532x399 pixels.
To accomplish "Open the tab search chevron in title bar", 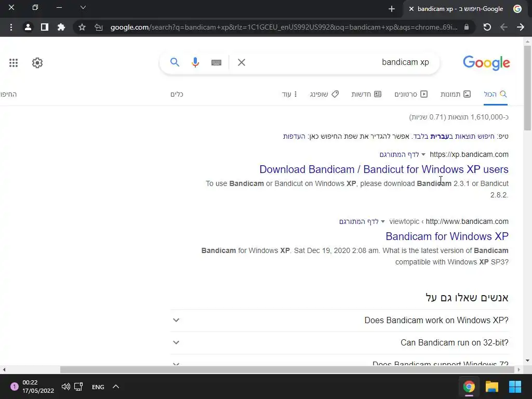I will 83,7.
